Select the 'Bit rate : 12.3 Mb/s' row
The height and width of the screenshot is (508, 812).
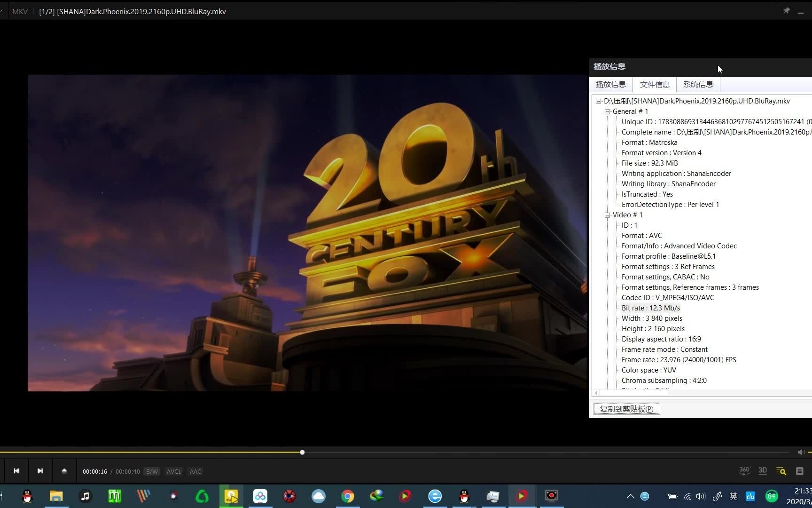(651, 308)
